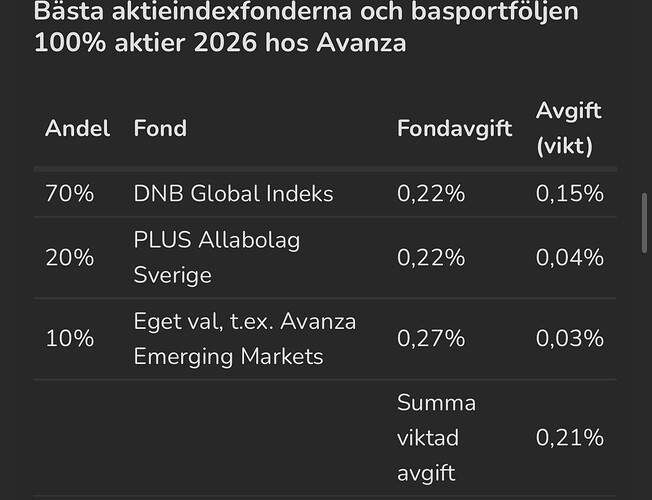Click the Summa viktad avgift label
Screen dimensions: 652x500
(437, 436)
